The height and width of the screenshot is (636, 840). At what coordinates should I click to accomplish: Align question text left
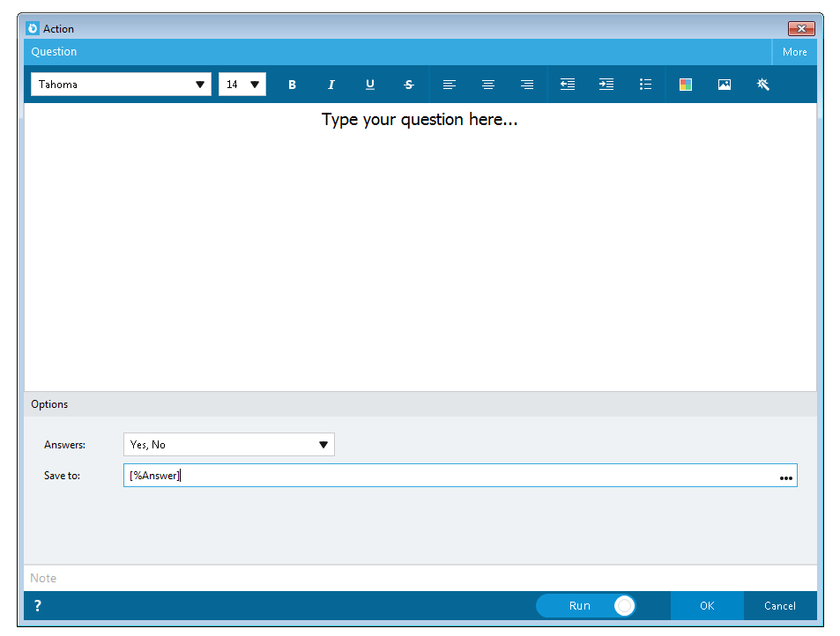[449, 85]
